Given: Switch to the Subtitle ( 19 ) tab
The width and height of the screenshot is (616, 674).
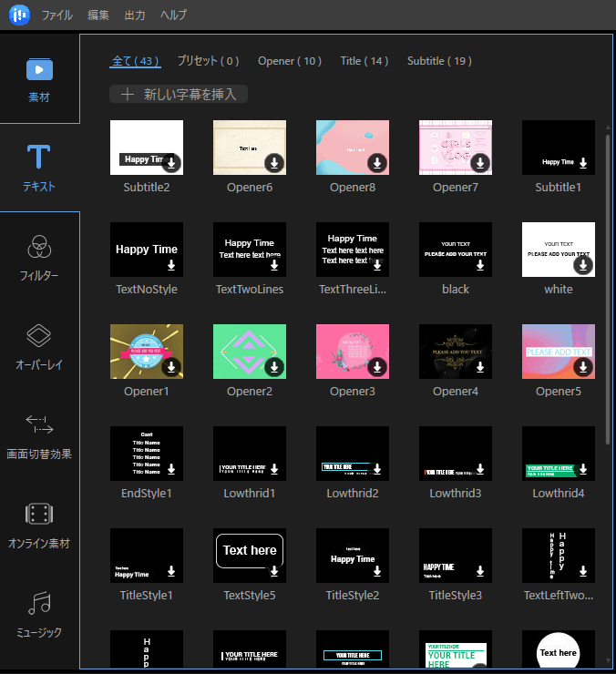Looking at the screenshot, I should [439, 61].
